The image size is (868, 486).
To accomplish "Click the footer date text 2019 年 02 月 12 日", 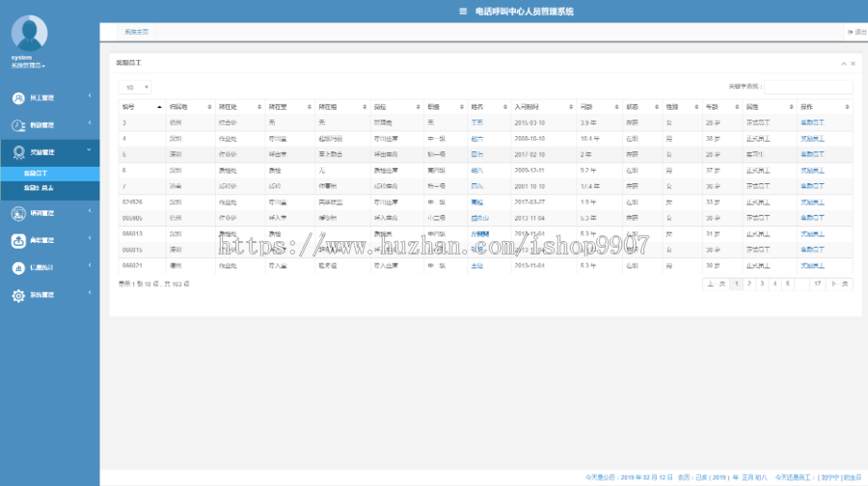I will click(x=646, y=477).
